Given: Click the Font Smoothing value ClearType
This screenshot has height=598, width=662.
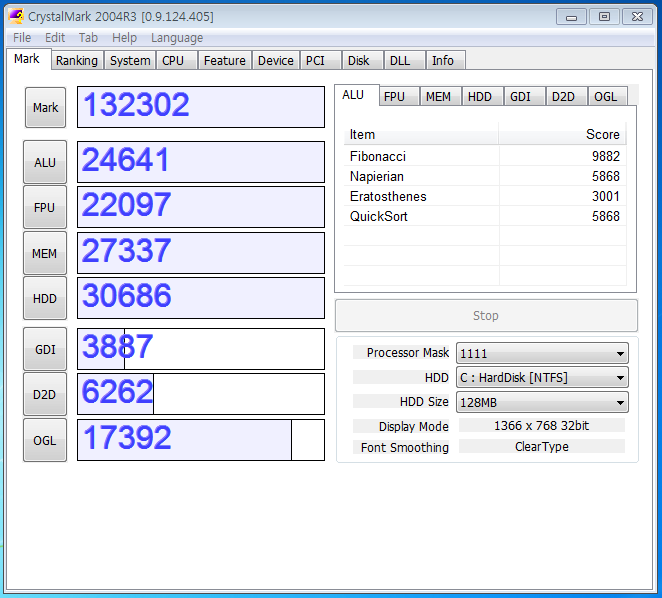Looking at the screenshot, I should [542, 446].
